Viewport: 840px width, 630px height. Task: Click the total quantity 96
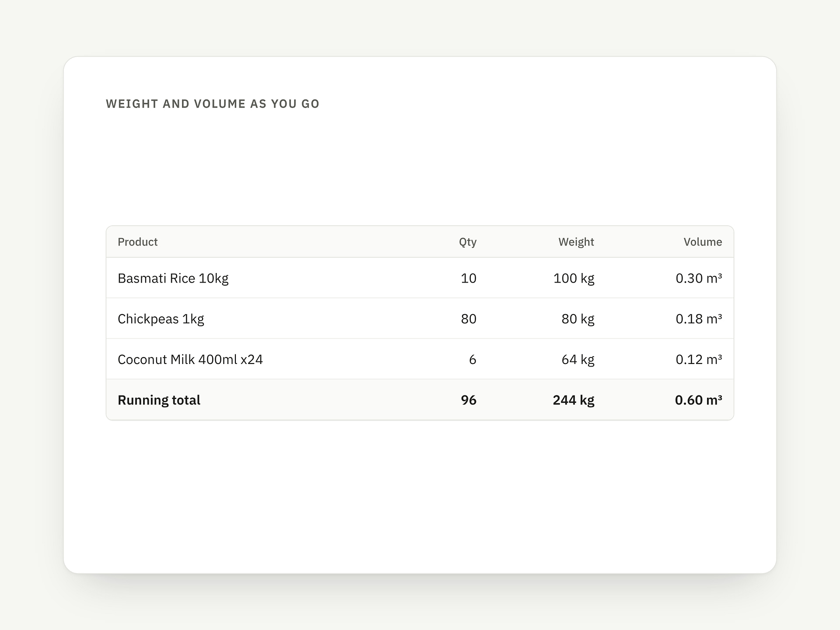[469, 400]
